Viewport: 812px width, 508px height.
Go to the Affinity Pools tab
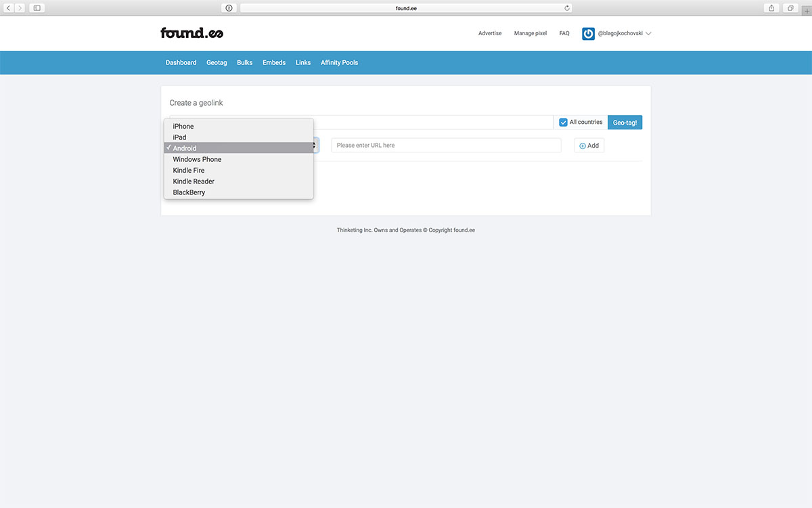(339, 62)
